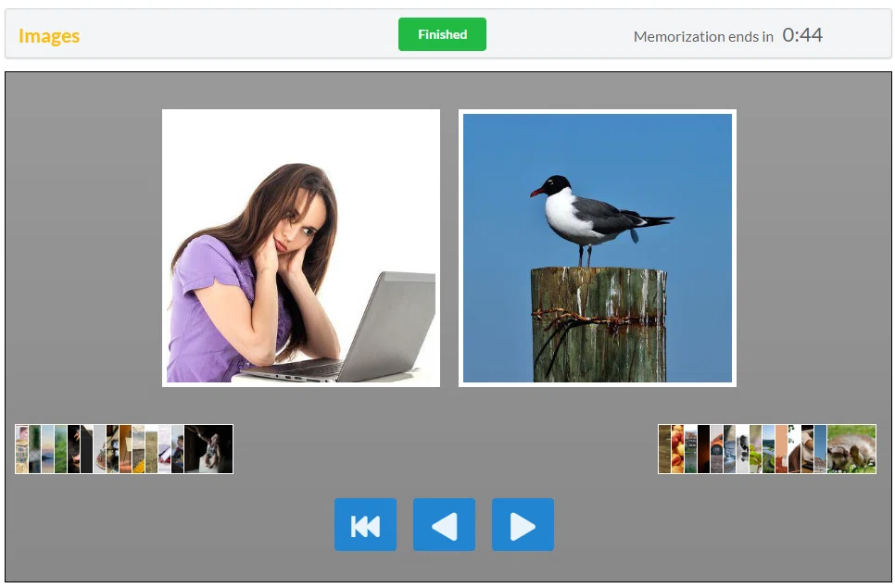
Task: Go to the previous image pair
Action: pos(444,524)
